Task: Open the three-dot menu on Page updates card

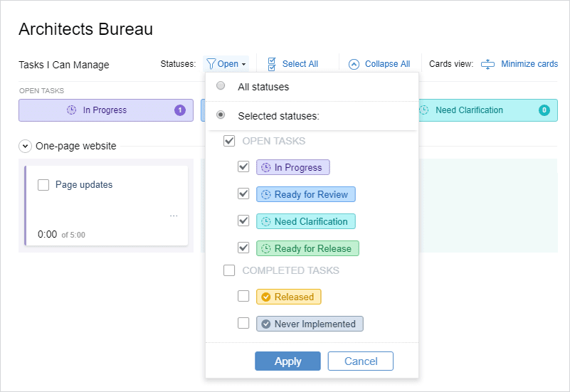Action: [x=174, y=216]
